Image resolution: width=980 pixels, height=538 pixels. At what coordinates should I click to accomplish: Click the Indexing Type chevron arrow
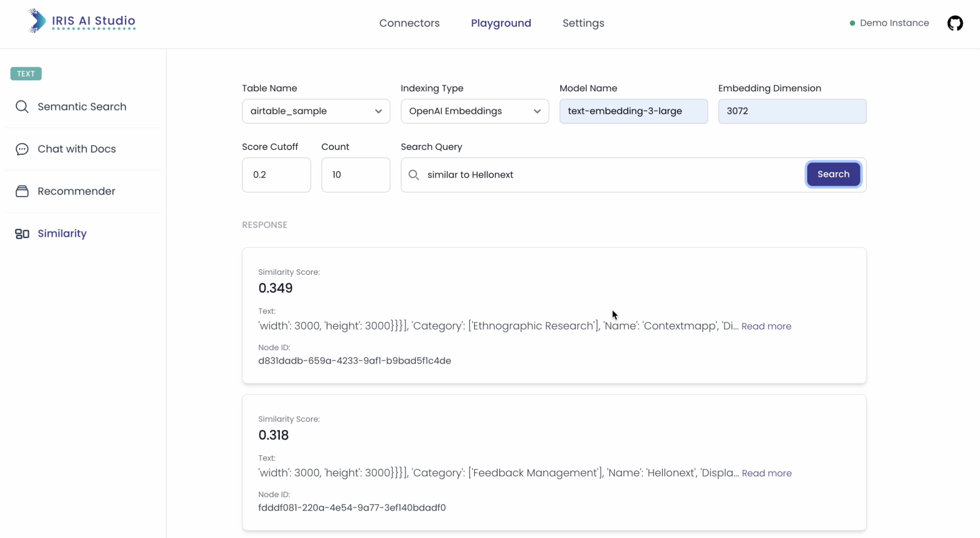(537, 111)
